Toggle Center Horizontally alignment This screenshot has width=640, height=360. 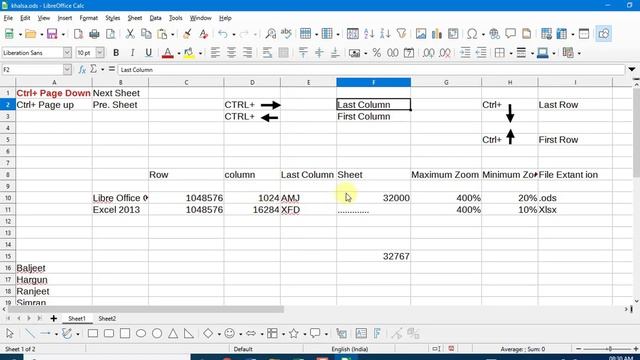pyautogui.click(x=231, y=53)
